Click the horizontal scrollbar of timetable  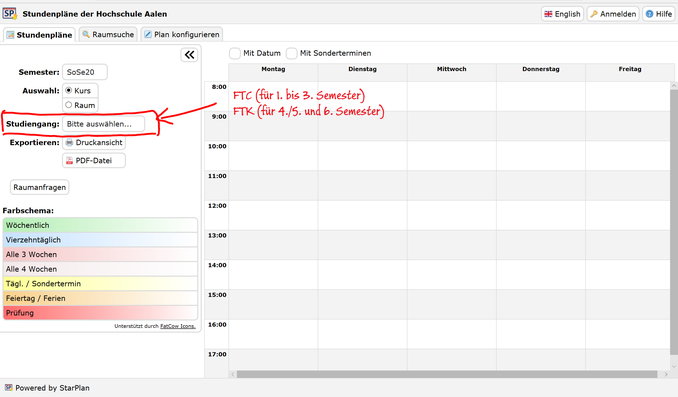tap(447, 374)
